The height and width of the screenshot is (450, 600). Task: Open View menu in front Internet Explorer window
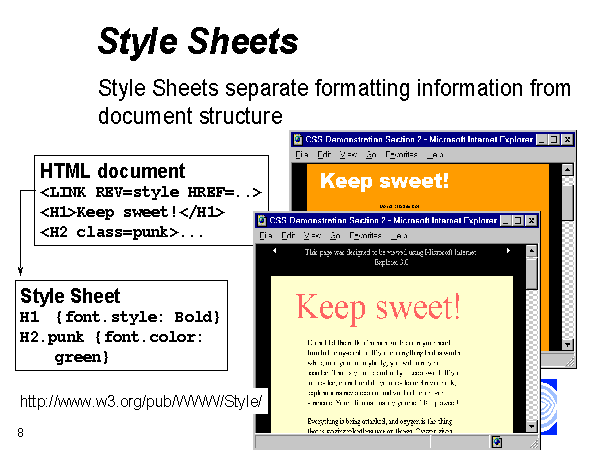coord(312,235)
